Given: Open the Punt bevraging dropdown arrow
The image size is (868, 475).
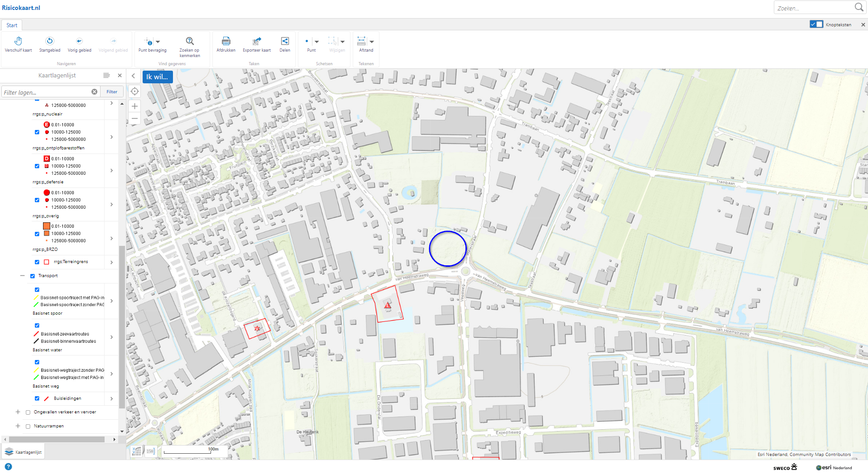Looking at the screenshot, I should pos(158,42).
